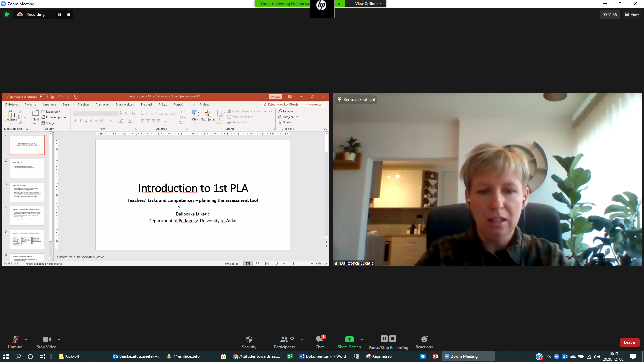Click the encryption shield icon

click(x=7, y=14)
